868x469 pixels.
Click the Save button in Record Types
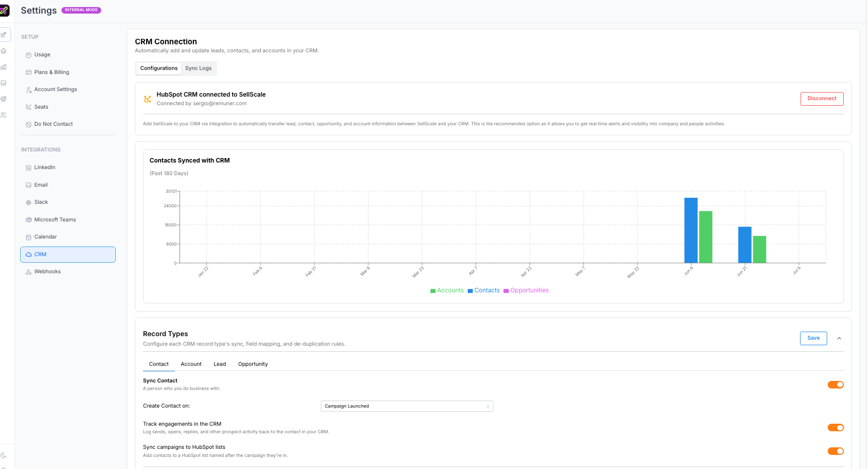click(x=814, y=338)
